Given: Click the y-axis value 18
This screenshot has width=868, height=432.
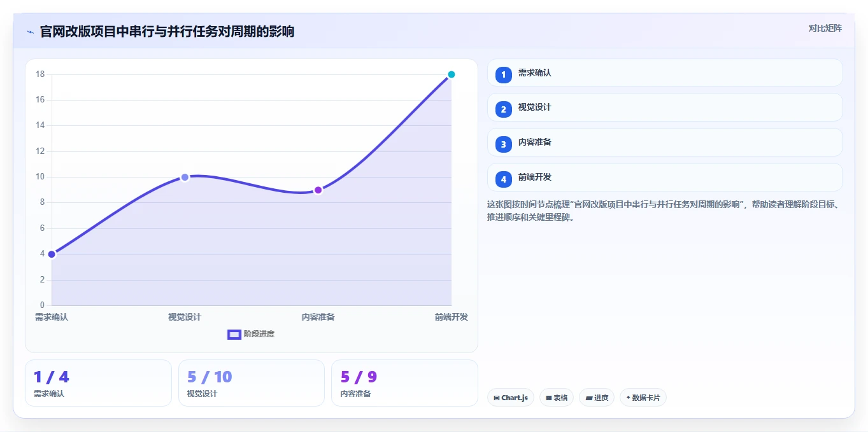Looking at the screenshot, I should coord(40,74).
